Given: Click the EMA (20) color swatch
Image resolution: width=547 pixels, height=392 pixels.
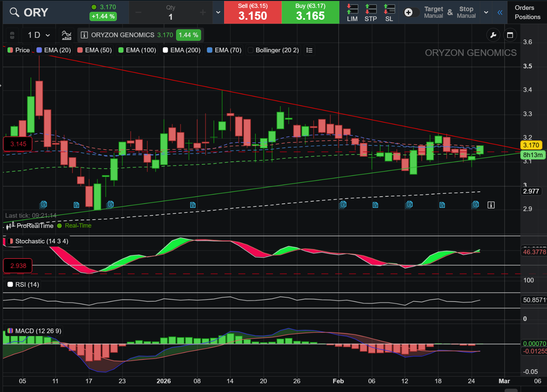Looking at the screenshot, I should [39, 50].
